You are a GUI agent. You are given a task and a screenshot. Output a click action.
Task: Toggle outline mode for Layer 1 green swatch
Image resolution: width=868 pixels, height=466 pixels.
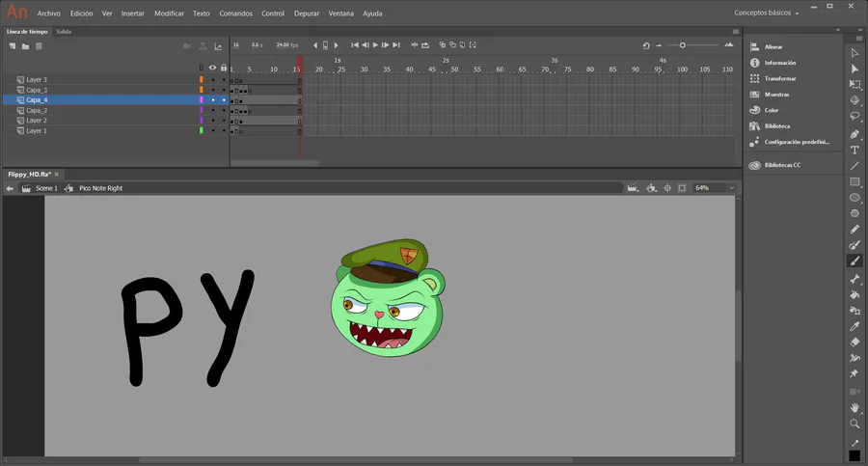click(x=201, y=131)
